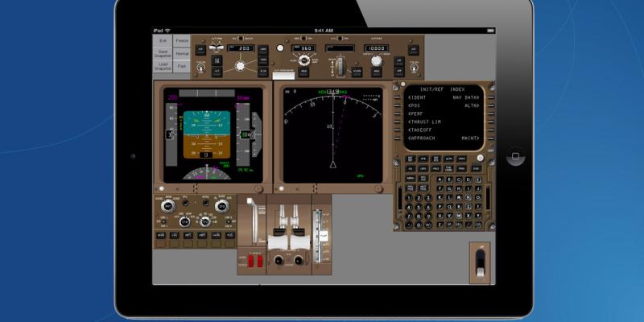Click Load Snapshot

(x=163, y=66)
